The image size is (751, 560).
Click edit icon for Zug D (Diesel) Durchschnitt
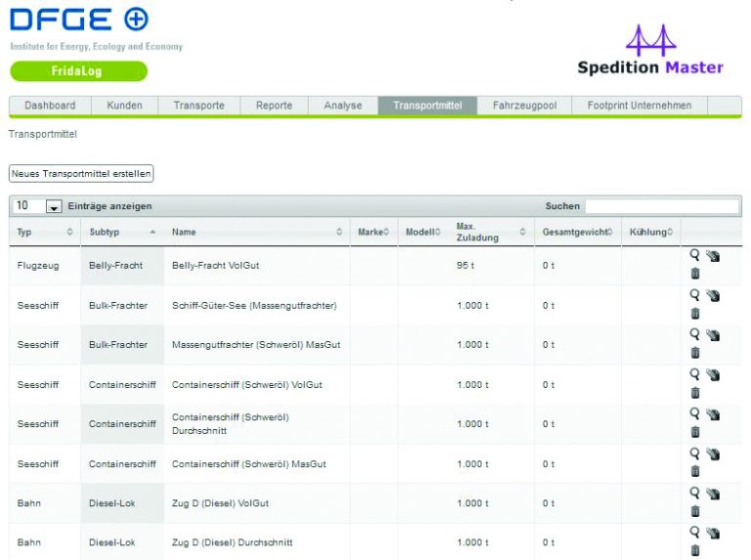713,534
